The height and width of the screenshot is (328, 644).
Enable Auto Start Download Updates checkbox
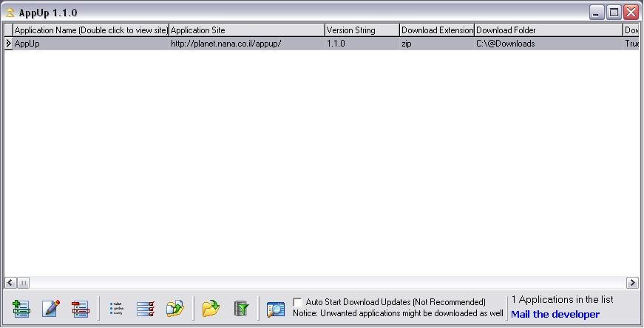tap(297, 302)
